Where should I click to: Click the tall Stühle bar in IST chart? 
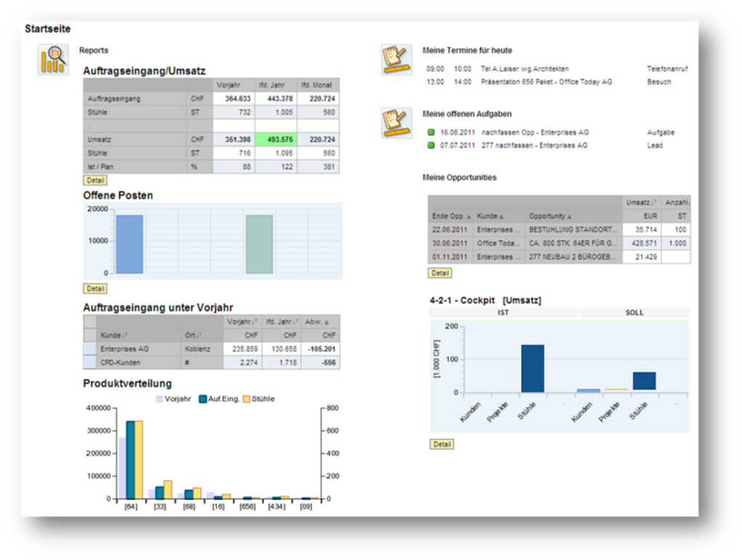tap(532, 369)
